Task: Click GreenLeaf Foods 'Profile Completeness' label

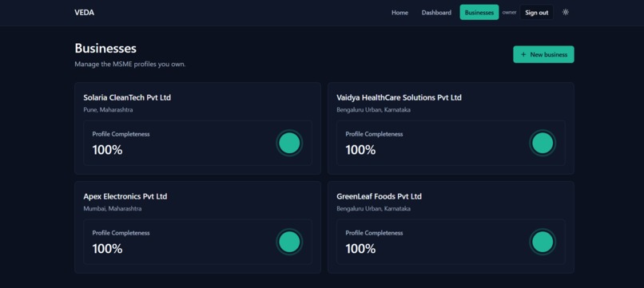Action: pyautogui.click(x=374, y=233)
